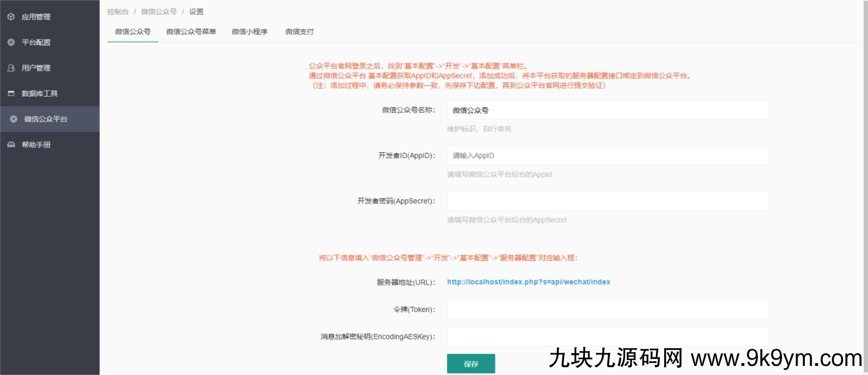Click the 应用管理 cube icon in sidebar
The image size is (868, 375).
tap(11, 17)
